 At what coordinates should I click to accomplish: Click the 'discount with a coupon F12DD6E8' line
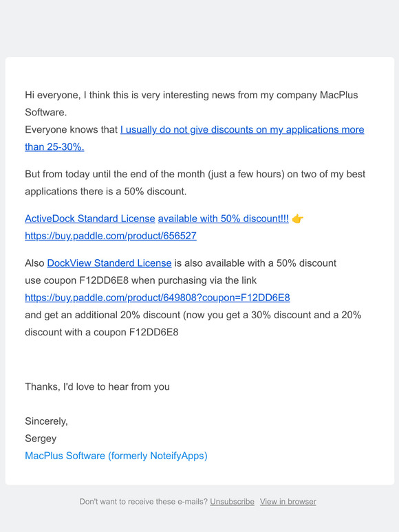click(x=102, y=332)
